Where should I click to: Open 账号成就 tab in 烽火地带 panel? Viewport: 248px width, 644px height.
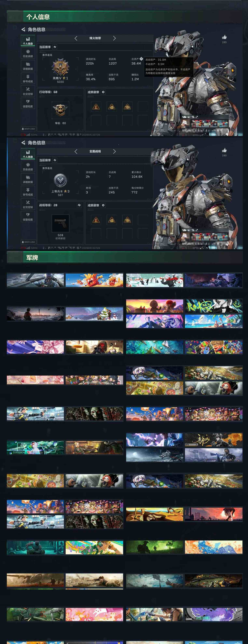click(x=28, y=78)
